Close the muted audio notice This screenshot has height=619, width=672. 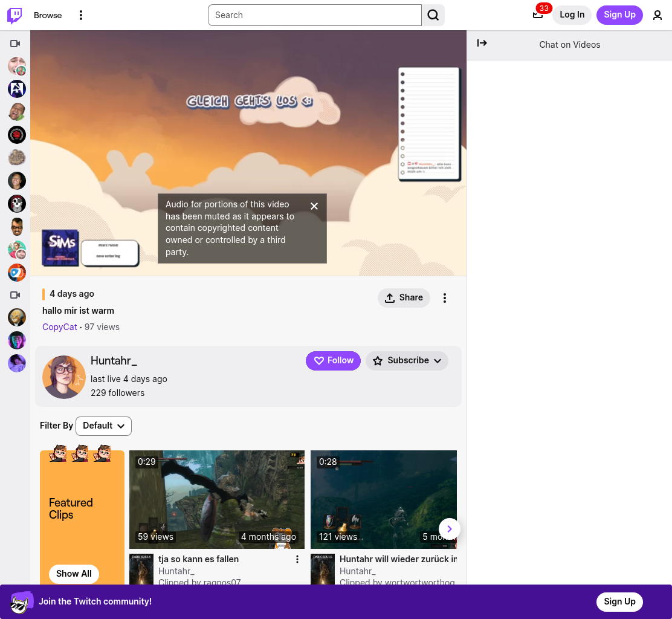314,206
